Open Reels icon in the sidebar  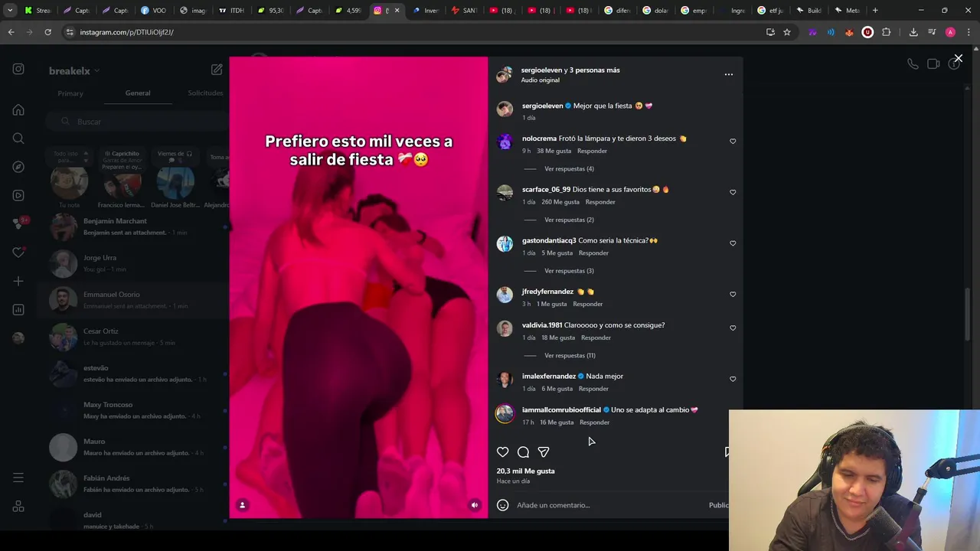(18, 195)
